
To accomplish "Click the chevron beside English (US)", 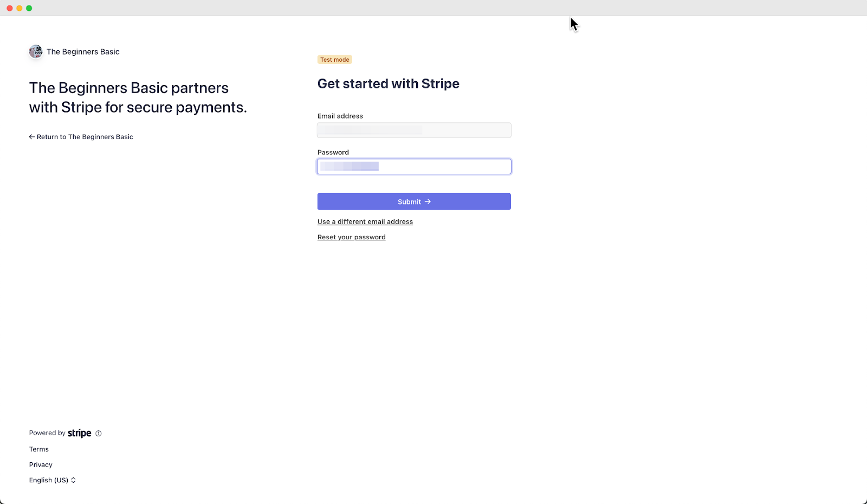I will coord(73,480).
